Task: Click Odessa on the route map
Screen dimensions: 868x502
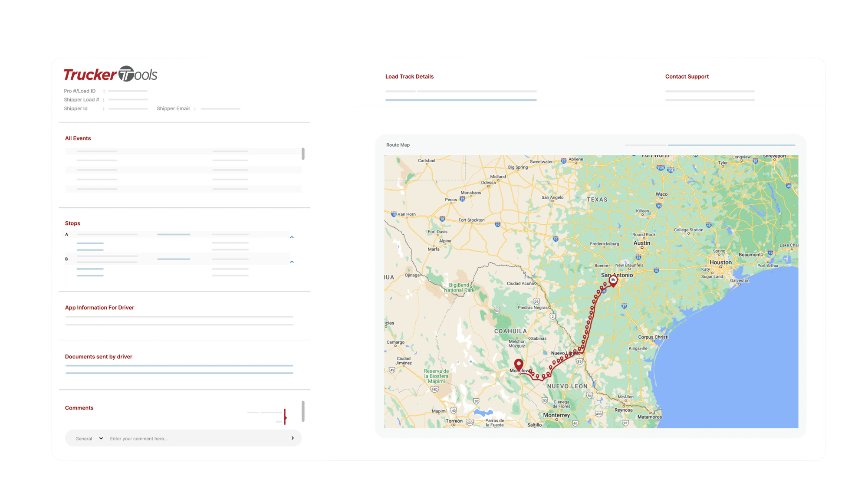Action: [x=488, y=183]
